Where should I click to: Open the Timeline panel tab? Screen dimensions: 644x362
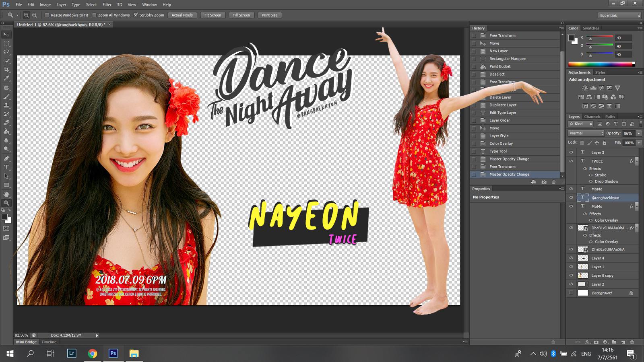pos(49,342)
